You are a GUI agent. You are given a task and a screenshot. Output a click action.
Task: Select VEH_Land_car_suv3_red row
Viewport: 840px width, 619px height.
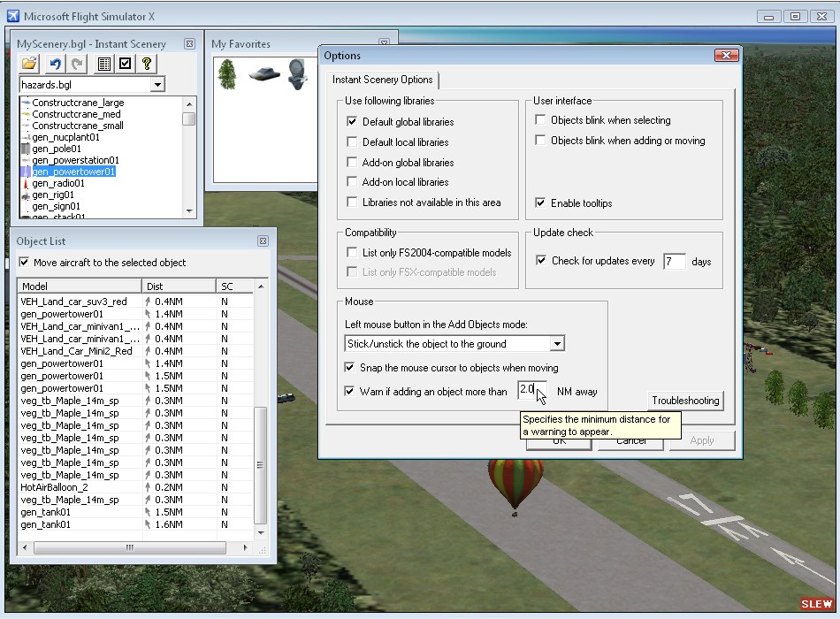pos(135,302)
